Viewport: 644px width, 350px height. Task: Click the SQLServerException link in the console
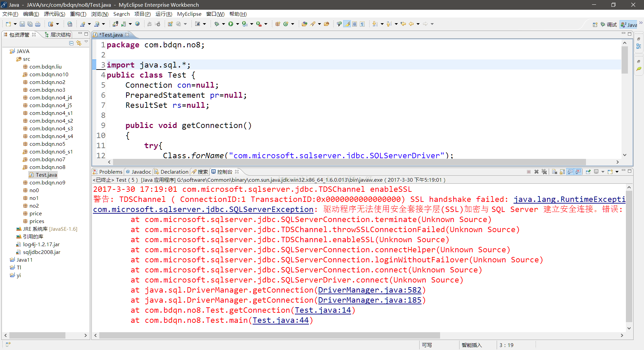click(x=203, y=209)
